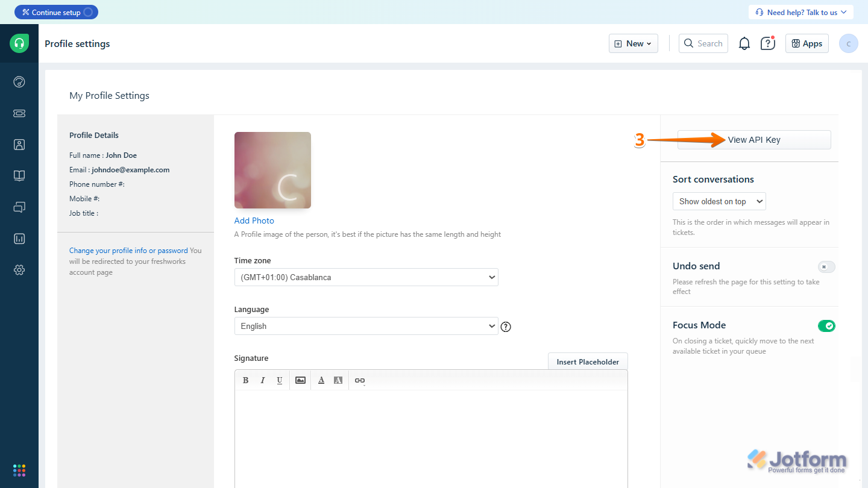
Task: Open the Solutions book icon in sidebar
Action: tap(19, 176)
